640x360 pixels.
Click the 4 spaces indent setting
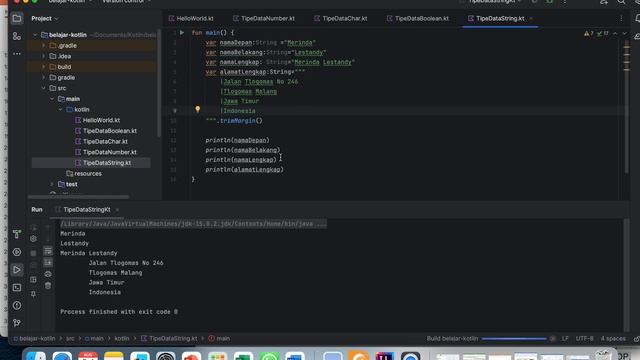click(x=613, y=339)
